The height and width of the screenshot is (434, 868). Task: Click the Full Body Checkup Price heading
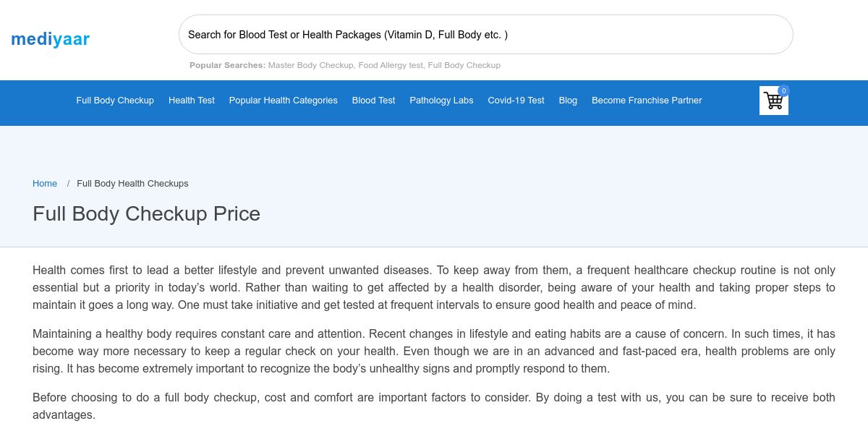click(146, 214)
